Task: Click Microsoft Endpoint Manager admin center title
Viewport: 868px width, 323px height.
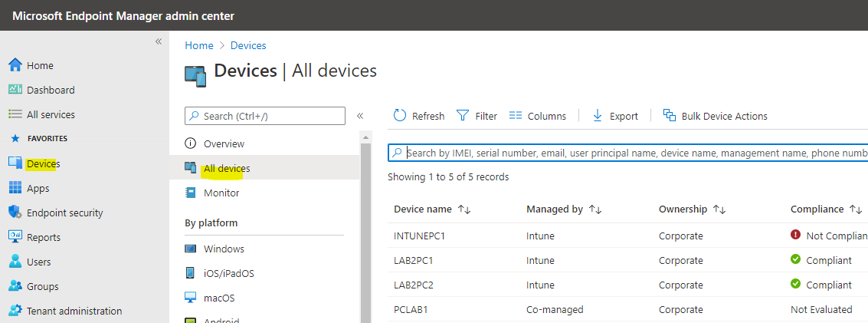Action: pyautogui.click(x=123, y=15)
